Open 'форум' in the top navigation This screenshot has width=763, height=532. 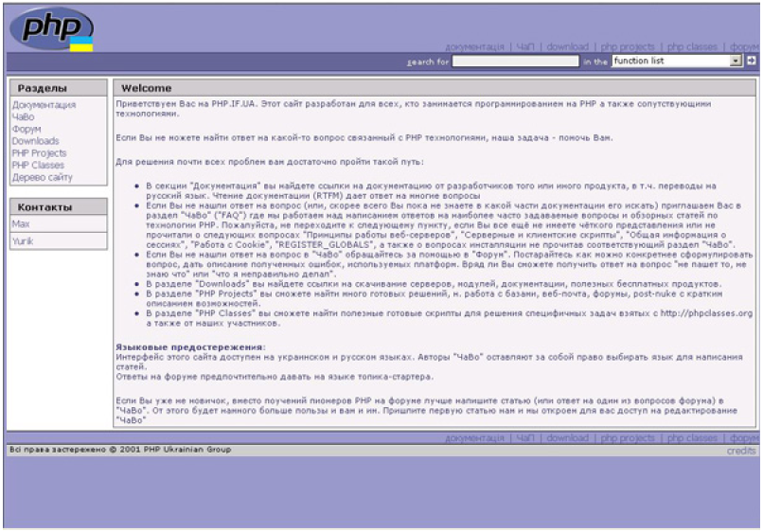tap(744, 46)
